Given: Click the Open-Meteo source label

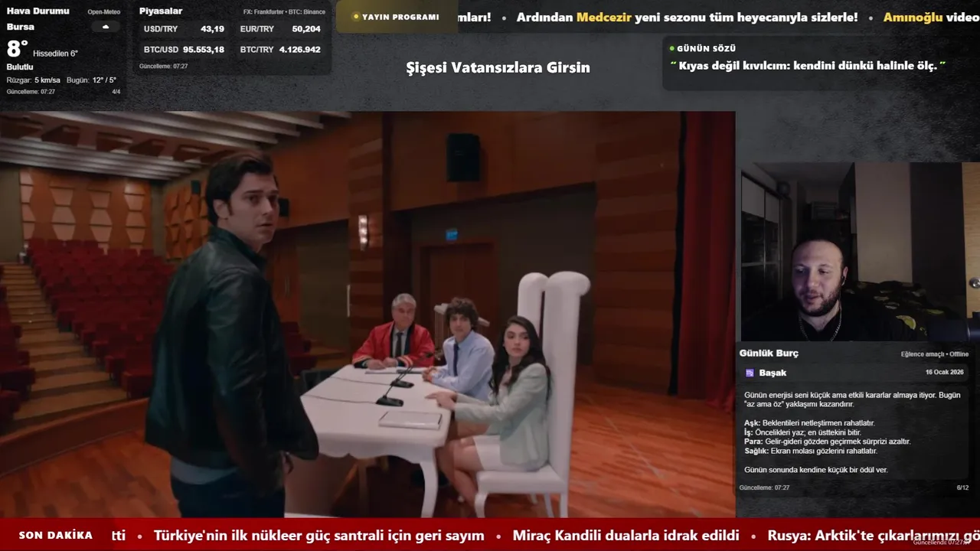Looking at the screenshot, I should pyautogui.click(x=103, y=12).
